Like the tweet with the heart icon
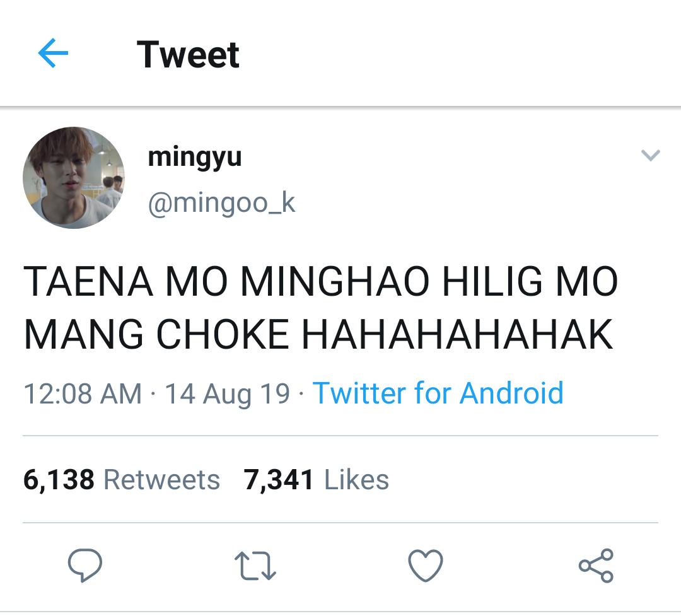Image resolution: width=681 pixels, height=616 pixels. [x=426, y=565]
